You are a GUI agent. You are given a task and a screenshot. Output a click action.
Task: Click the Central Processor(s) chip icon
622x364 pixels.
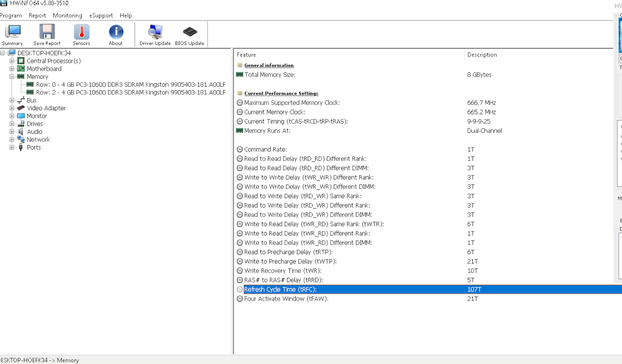21,61
